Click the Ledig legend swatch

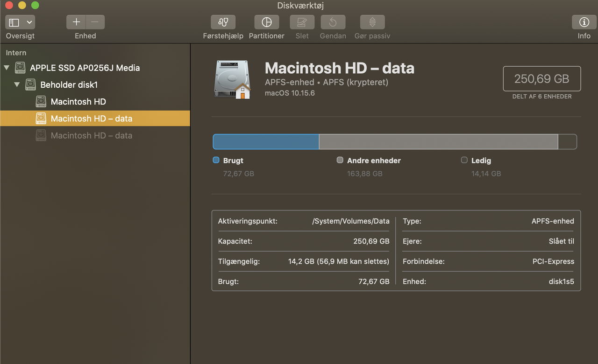464,160
